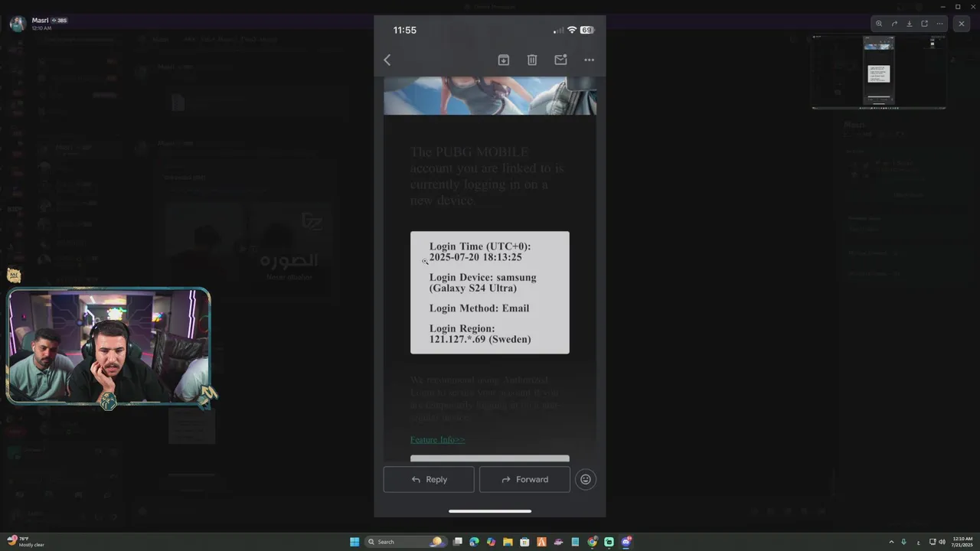Click the 'Login Time (UTC+0):' text
The height and width of the screenshot is (551, 980).
[480, 246]
